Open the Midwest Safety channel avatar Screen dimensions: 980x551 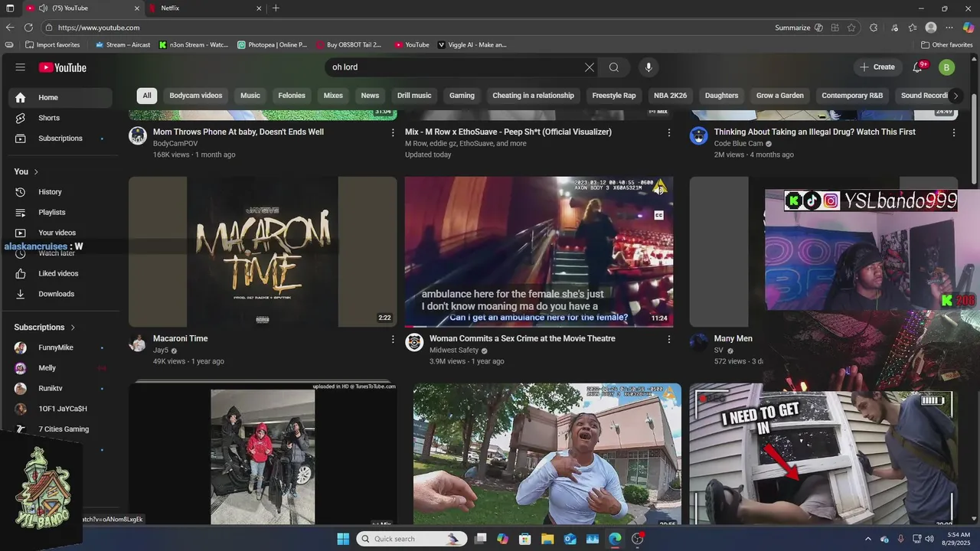[414, 342]
